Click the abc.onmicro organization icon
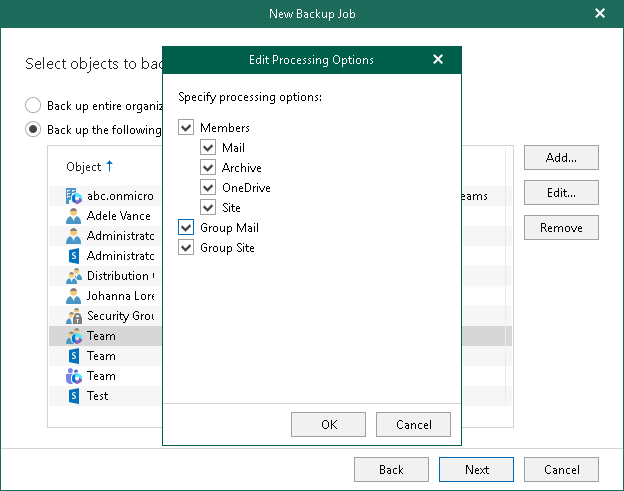This screenshot has height=491, width=624. (x=73, y=196)
